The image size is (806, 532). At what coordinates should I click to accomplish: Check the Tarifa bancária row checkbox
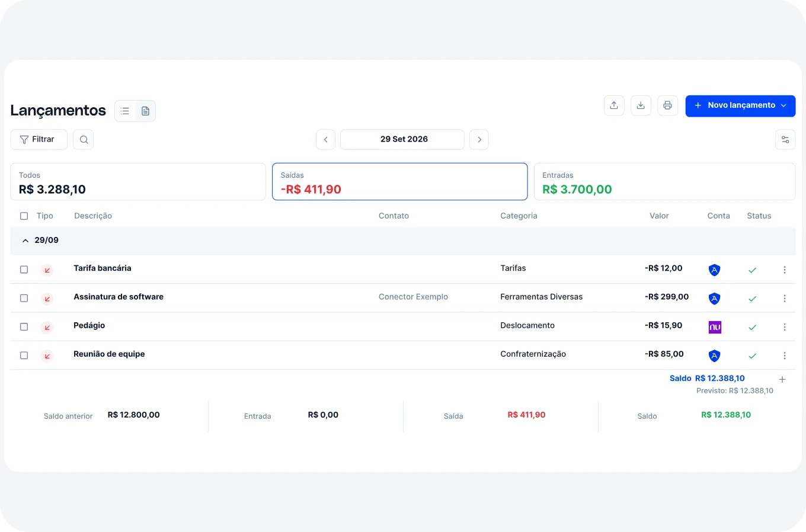click(24, 270)
